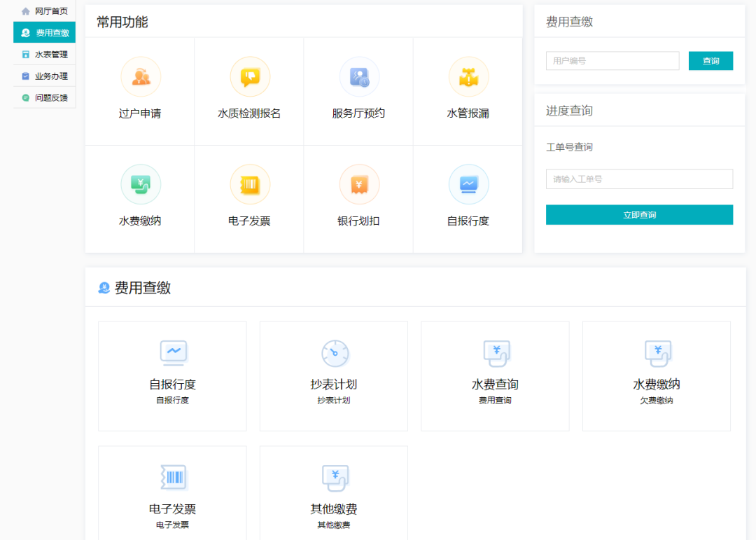Click the 电子发票 icon in 常用功能
756x540 pixels.
point(250,184)
